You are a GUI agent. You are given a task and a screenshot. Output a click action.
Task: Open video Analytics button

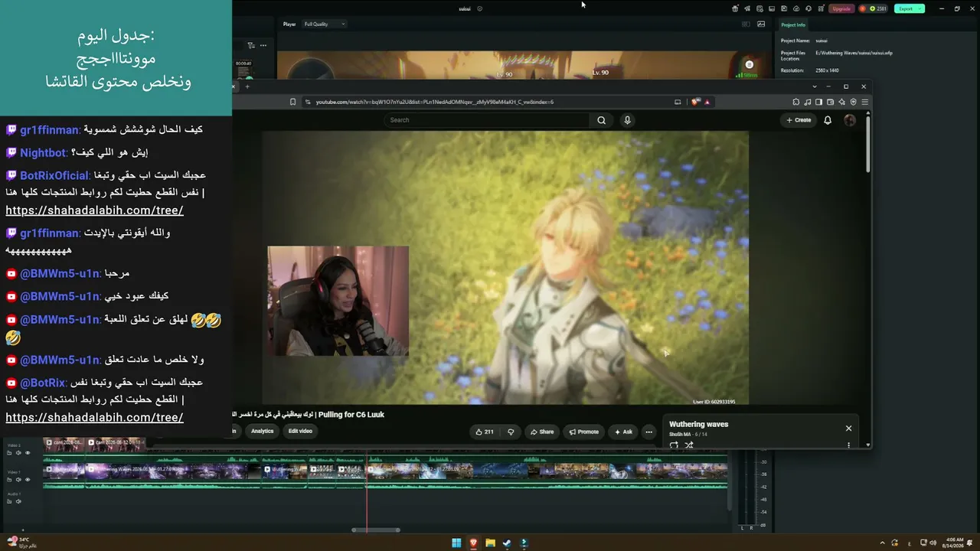coord(262,431)
